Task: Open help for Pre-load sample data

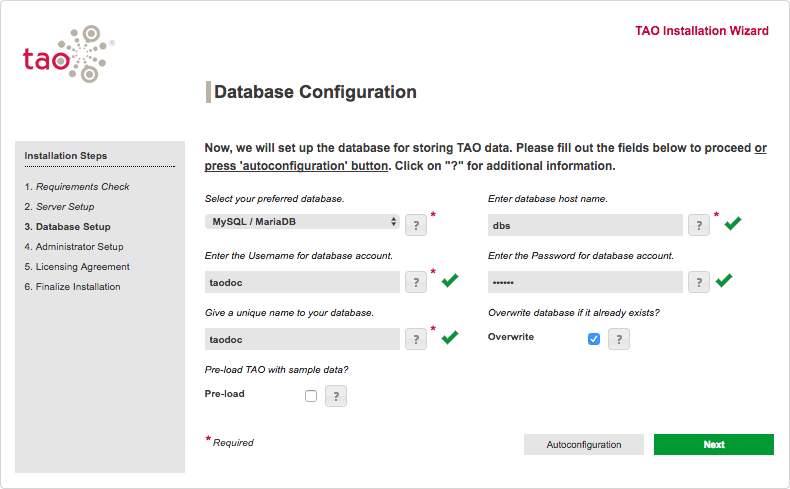Action: click(x=336, y=396)
